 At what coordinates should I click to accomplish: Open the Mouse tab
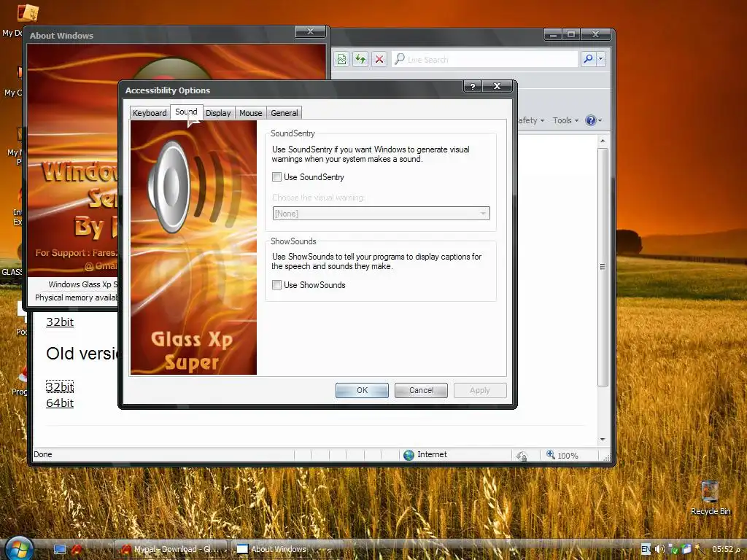251,113
